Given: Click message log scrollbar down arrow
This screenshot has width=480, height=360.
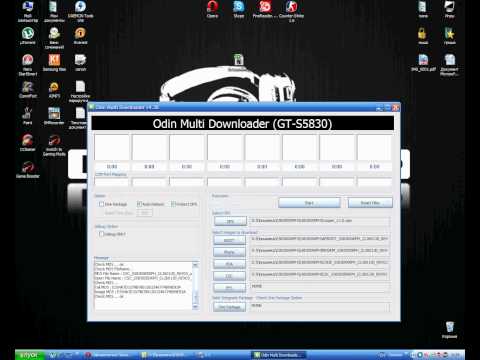Looking at the screenshot, I should (x=196, y=306).
